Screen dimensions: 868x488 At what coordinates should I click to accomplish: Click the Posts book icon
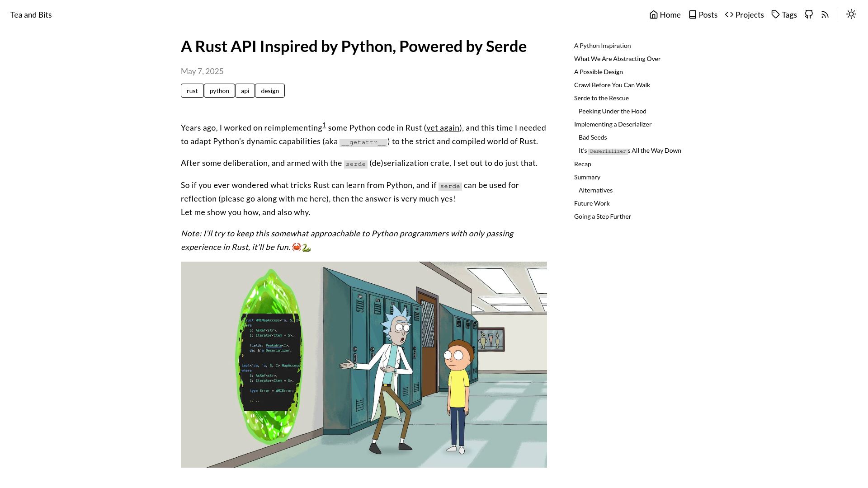coord(693,14)
